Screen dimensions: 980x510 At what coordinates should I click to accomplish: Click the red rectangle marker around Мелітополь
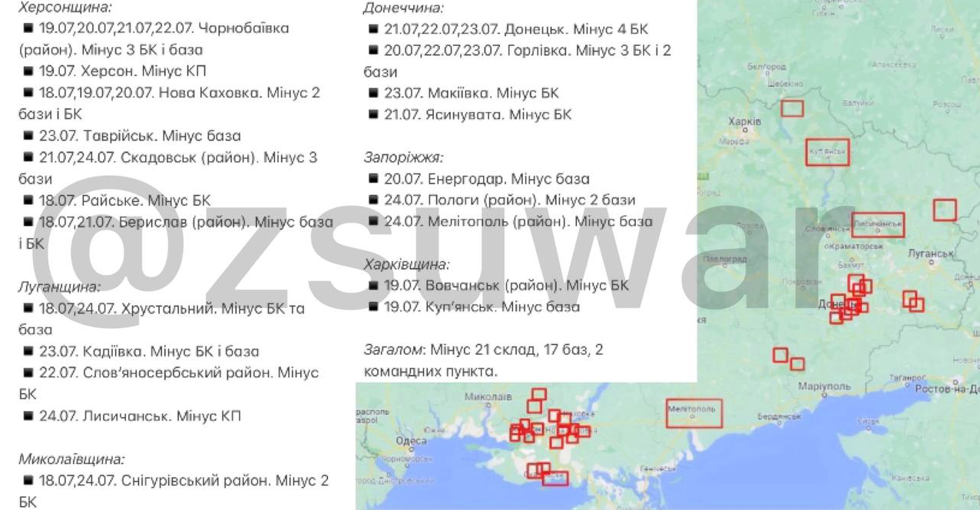point(695,412)
